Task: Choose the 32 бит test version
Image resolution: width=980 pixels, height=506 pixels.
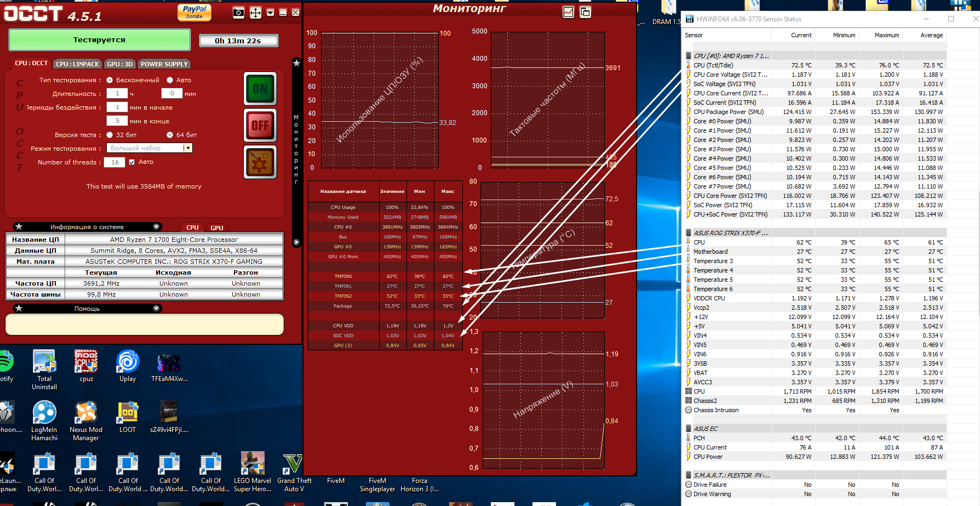Action: (x=110, y=135)
